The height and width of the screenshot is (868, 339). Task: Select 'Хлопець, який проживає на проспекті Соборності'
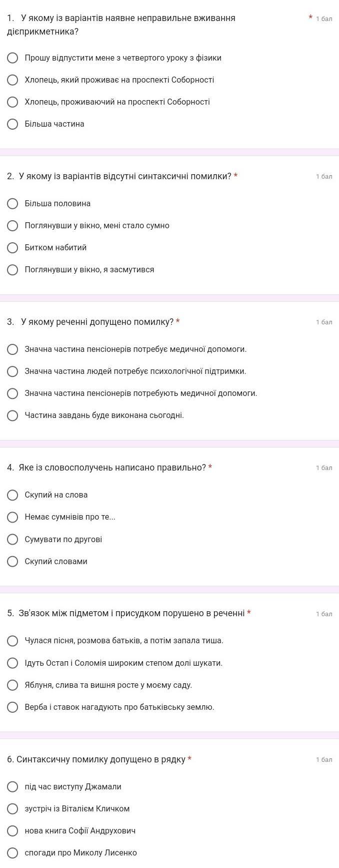(x=13, y=80)
